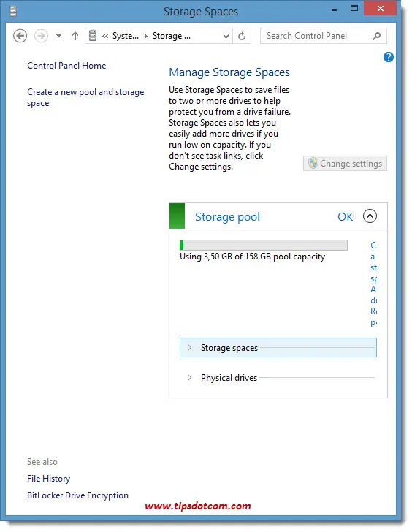The image size is (412, 532).
Task: Open BitLocker Drive Encryption link
Action: click(x=77, y=495)
